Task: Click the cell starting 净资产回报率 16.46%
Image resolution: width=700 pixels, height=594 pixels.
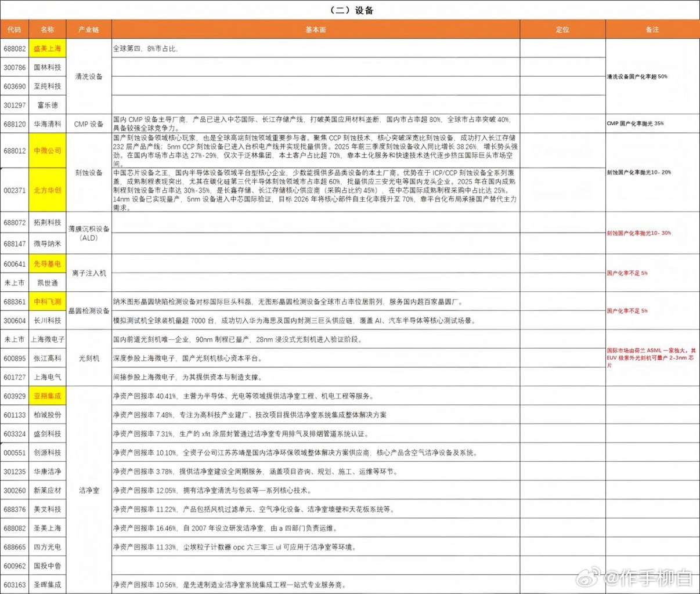Action: pyautogui.click(x=316, y=528)
